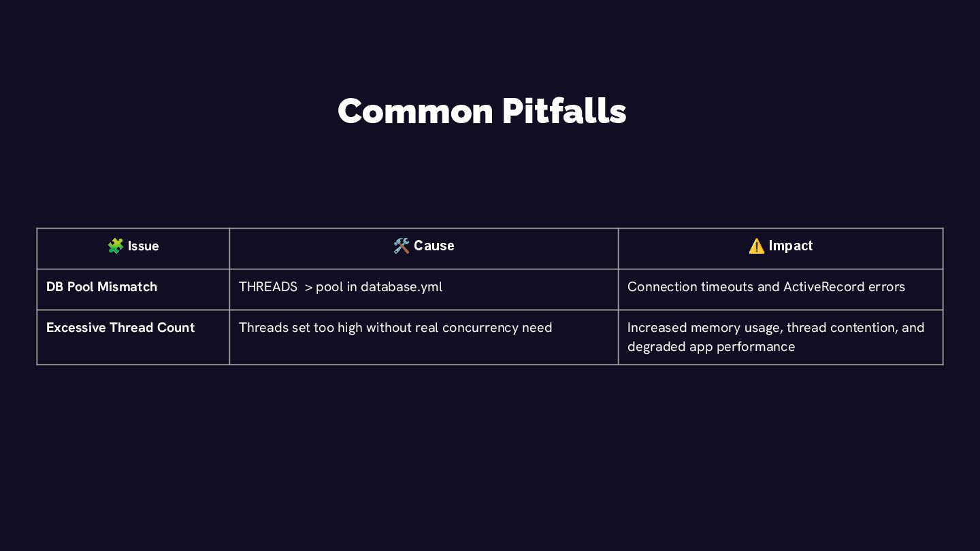Click Connection timeouts and ActiveRecord errors cell
Screen dimensions: 980x551
[x=781, y=290]
